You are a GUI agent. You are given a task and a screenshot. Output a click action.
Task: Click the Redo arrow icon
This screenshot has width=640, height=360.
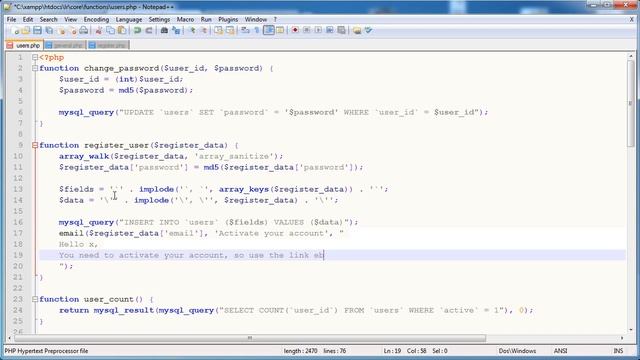(x=149, y=31)
